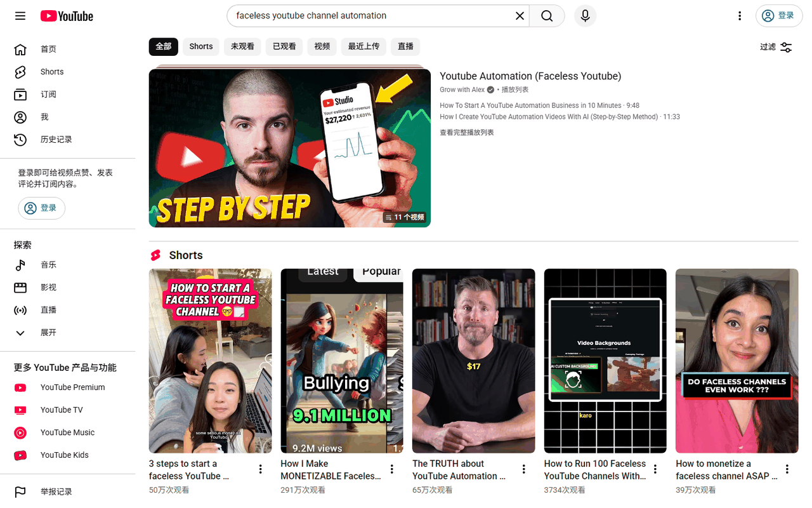Select the 视频 filter chip
Image resolution: width=812 pixels, height=508 pixels.
[x=322, y=46]
